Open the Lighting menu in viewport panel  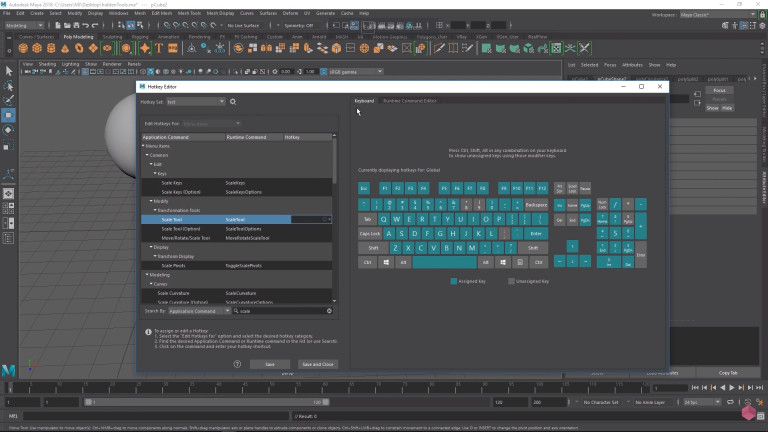(70, 64)
